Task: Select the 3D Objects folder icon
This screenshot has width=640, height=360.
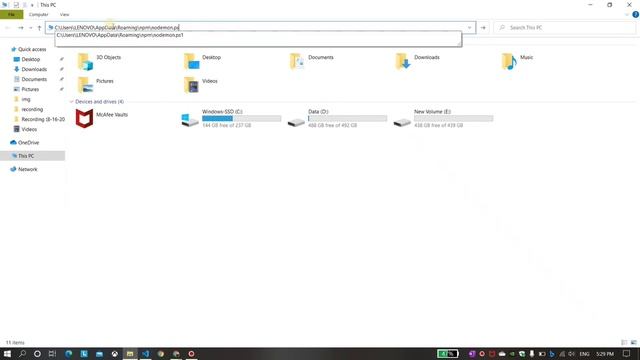Action: 85,62
